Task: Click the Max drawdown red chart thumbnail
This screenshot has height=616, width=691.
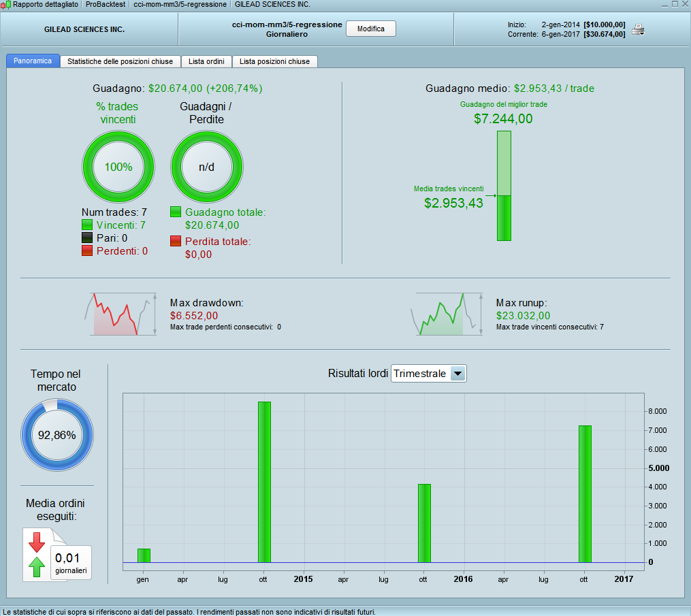Action: pyautogui.click(x=120, y=314)
